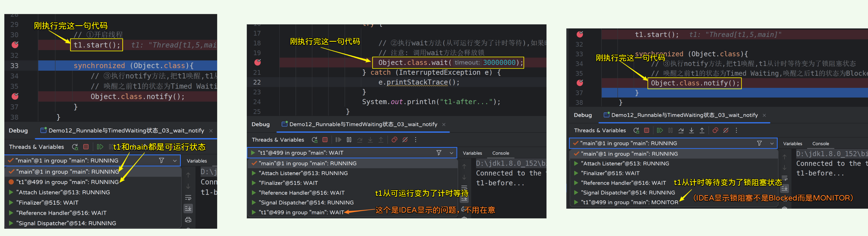Click Threads & Variables label in middle screenshot
868x236 pixels.
(278, 140)
